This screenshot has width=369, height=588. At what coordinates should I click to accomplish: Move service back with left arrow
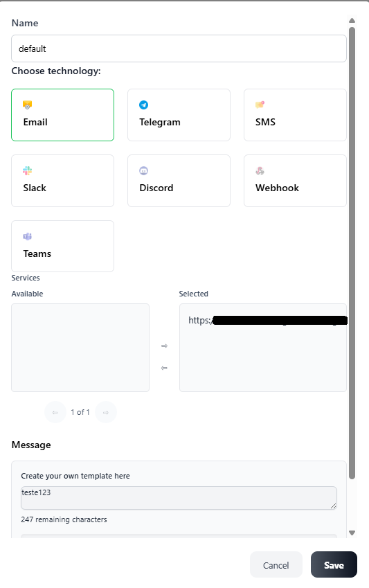click(164, 368)
